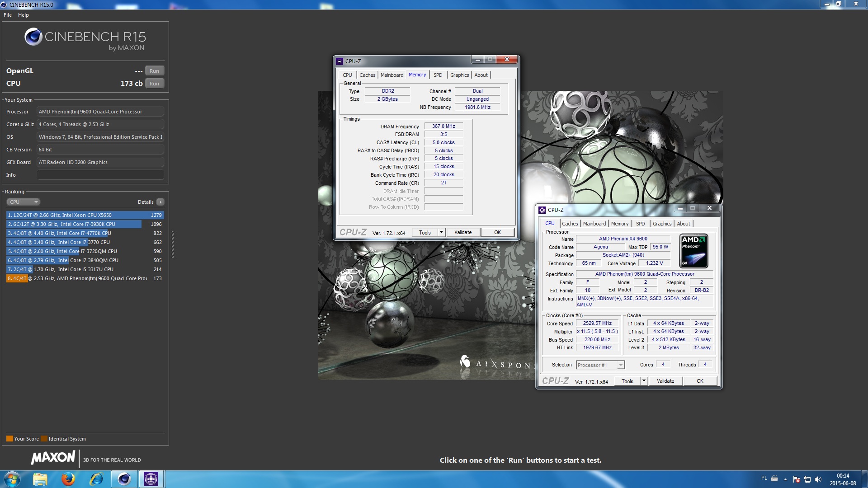Launch Internet Explorer from taskbar
Image resolution: width=868 pixels, height=488 pixels.
96,479
